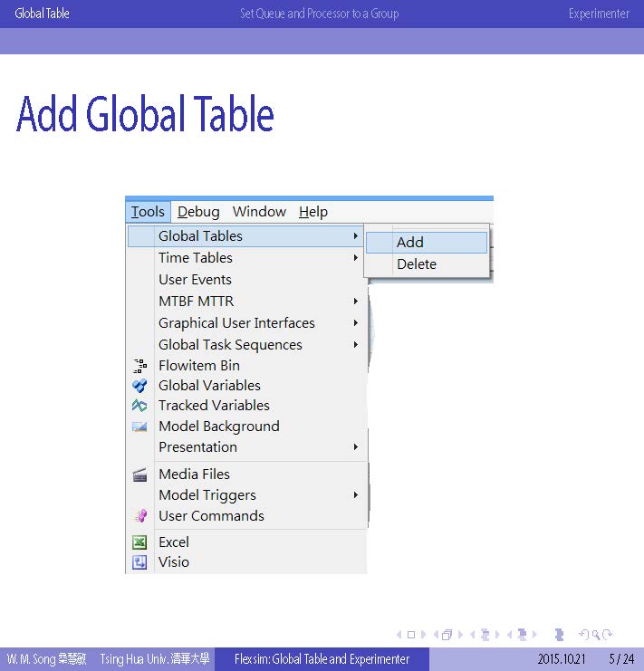Open the Help menu
The width and height of the screenshot is (644, 671).
pyautogui.click(x=313, y=212)
